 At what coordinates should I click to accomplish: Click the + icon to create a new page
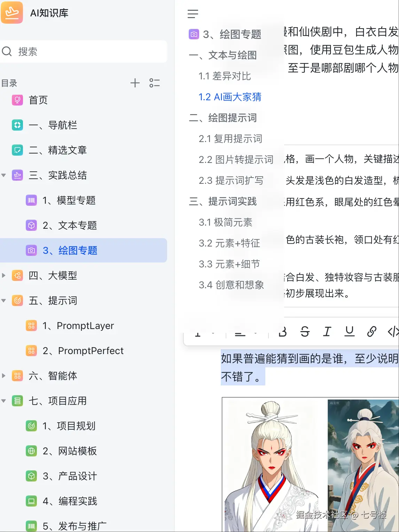click(135, 83)
